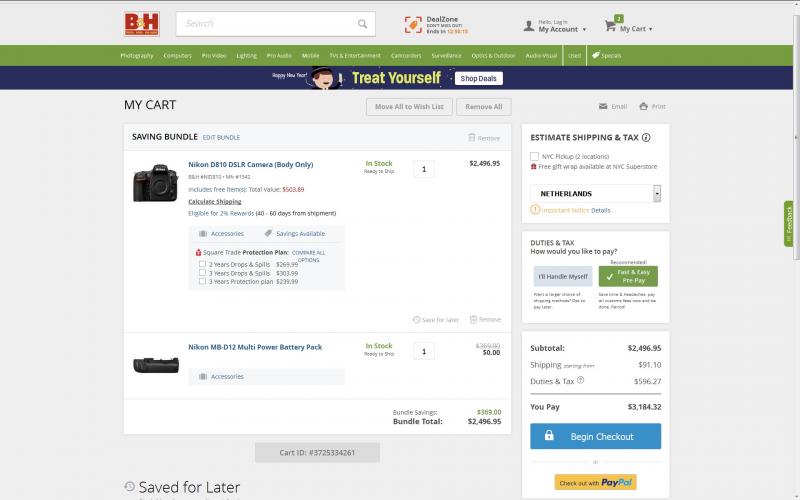This screenshot has height=500, width=800.
Task: Open the Camcorders menu
Action: click(406, 55)
